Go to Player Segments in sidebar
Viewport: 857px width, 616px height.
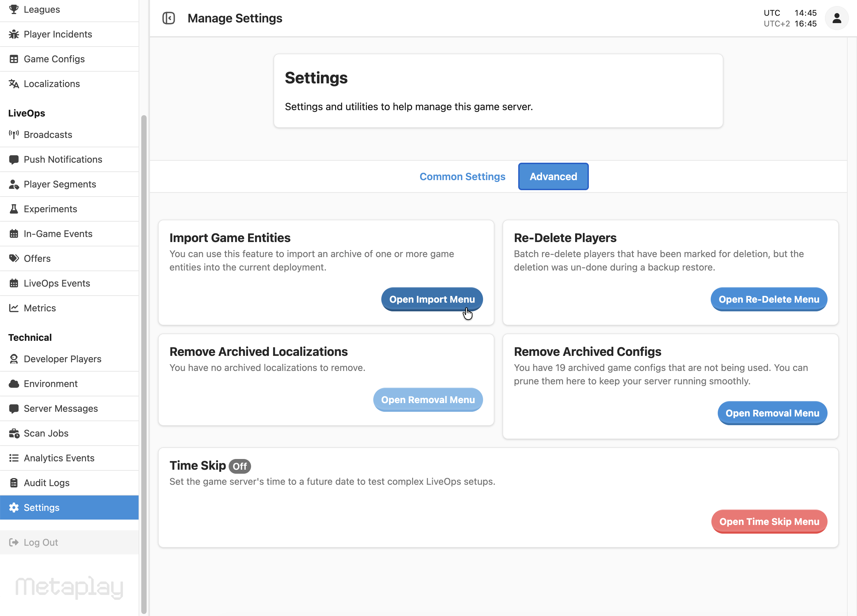pos(60,184)
